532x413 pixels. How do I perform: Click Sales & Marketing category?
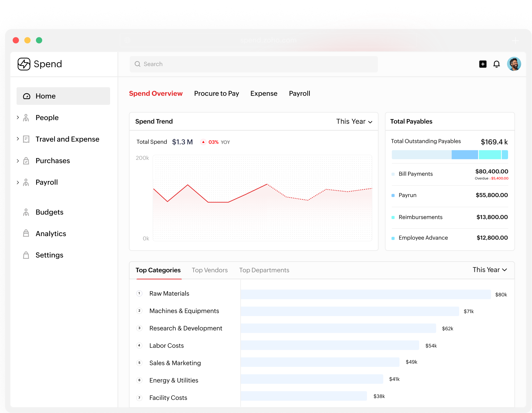pos(175,363)
